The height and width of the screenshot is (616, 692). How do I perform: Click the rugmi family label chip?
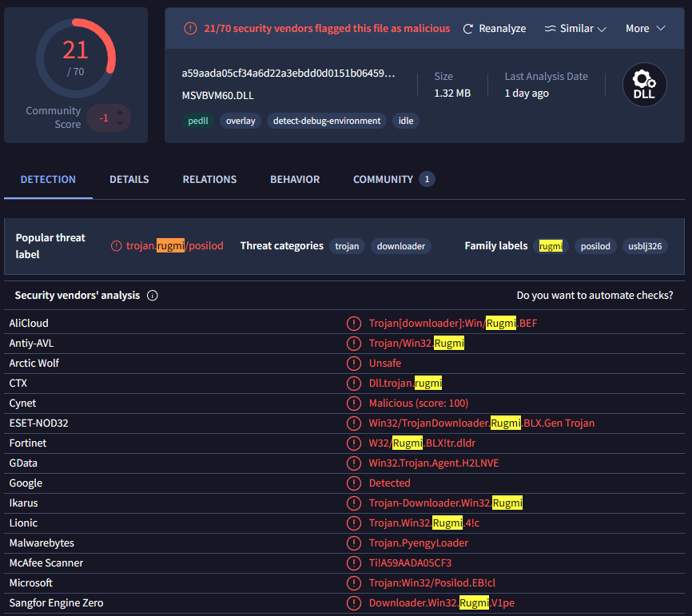[551, 246]
